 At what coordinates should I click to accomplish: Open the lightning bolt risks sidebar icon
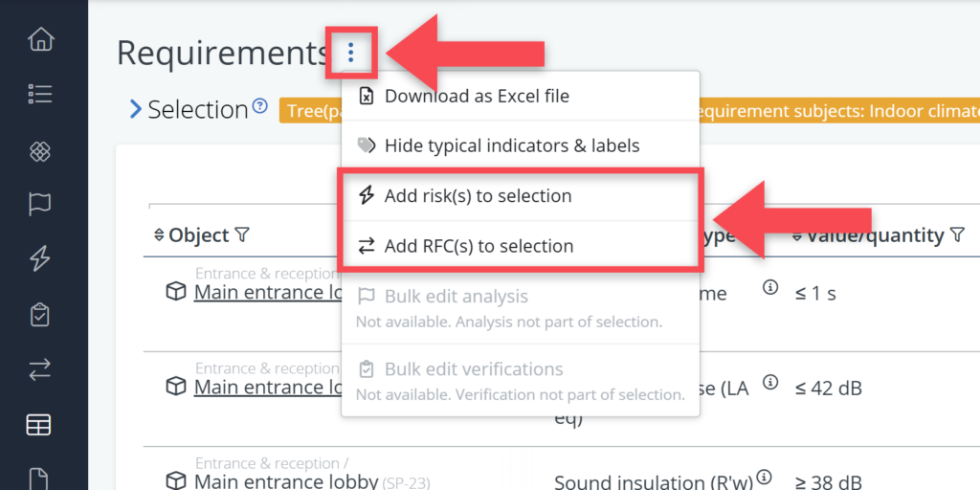pyautogui.click(x=40, y=258)
